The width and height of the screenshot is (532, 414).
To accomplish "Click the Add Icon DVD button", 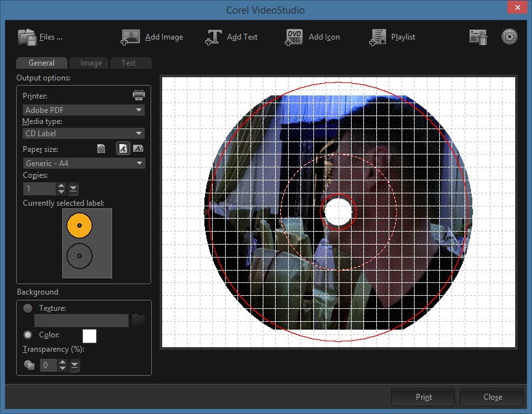I will [294, 37].
